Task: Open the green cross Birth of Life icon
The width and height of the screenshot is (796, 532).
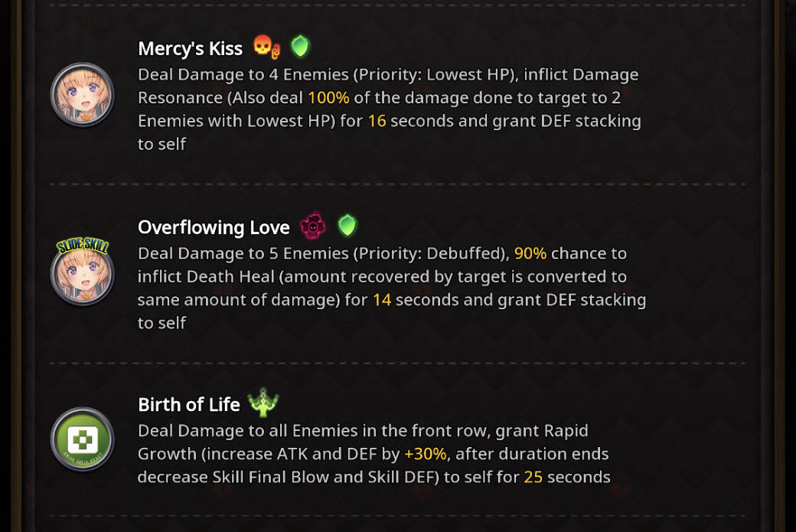Action: click(82, 439)
